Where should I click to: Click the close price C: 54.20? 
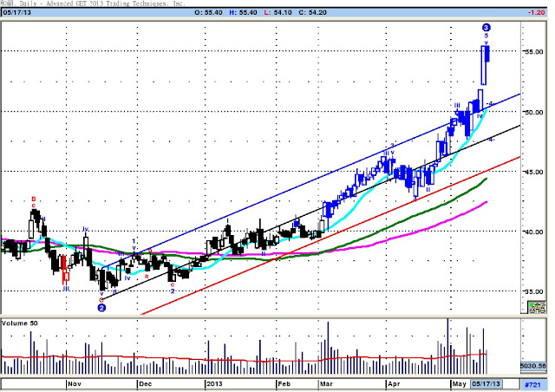(x=312, y=12)
